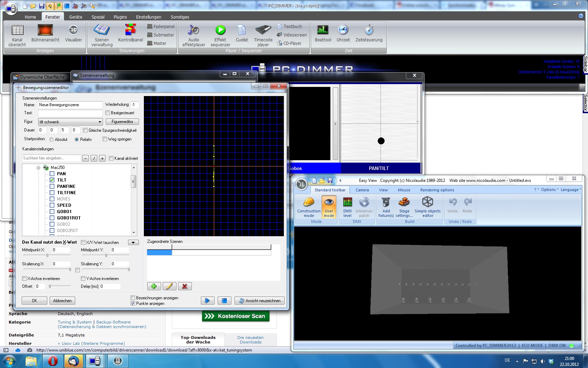Check Gleiche Spurgeschwindigkeit option
The image size is (588, 368).
(x=85, y=130)
